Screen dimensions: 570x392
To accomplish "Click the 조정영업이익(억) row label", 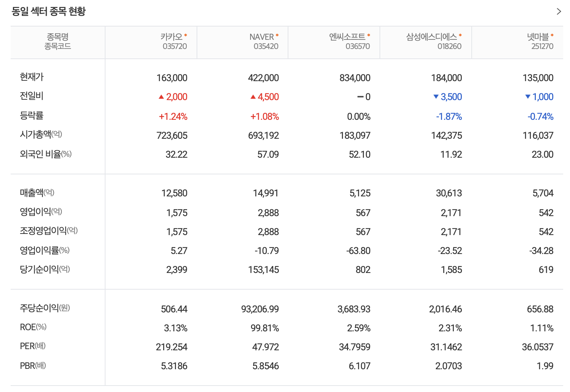I will pyautogui.click(x=49, y=230).
